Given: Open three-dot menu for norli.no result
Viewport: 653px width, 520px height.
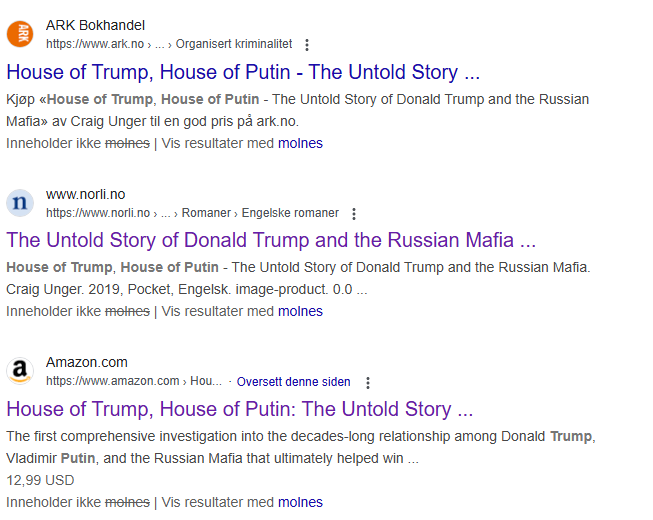Looking at the screenshot, I should click(354, 214).
